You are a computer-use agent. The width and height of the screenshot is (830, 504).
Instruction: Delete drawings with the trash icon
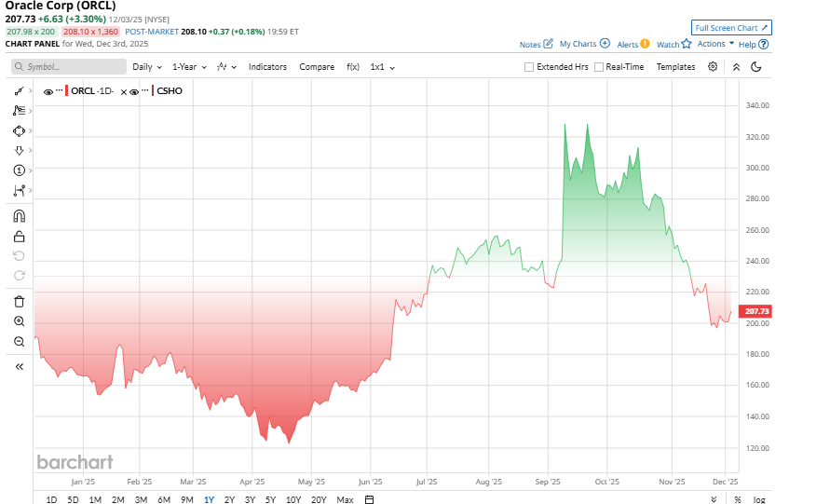click(x=19, y=301)
